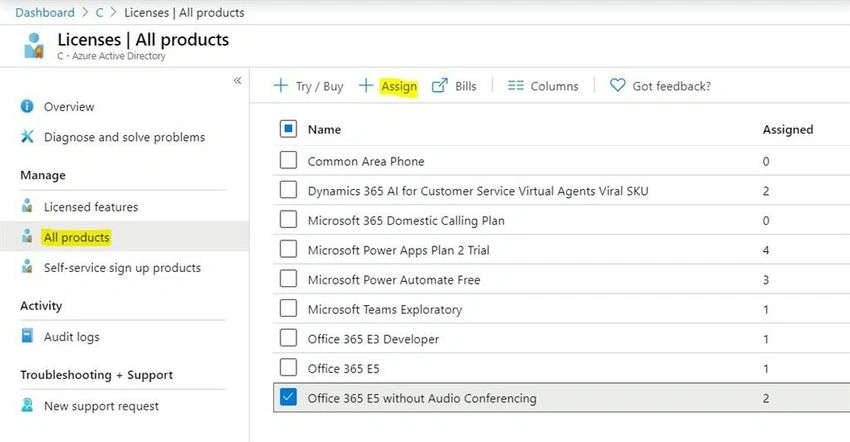850x442 pixels.
Task: Click the Columns icon in the toolbar
Action: [x=516, y=86]
